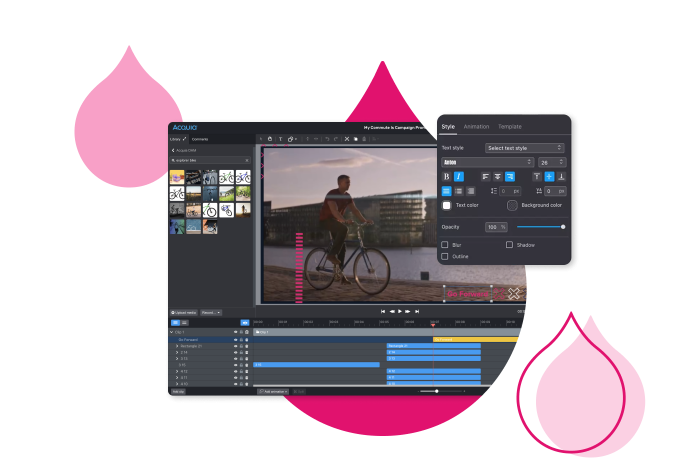The height and width of the screenshot is (472, 678).
Task: Toggle visibility of Clip 1
Action: pos(236,332)
